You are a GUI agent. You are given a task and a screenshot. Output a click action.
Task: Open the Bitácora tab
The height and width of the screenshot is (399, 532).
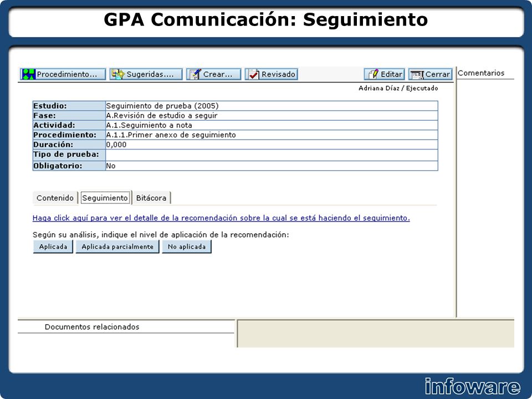pos(151,198)
